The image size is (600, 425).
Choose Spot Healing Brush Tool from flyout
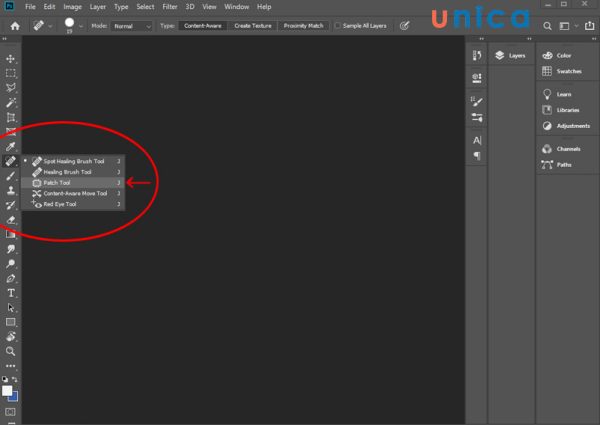point(73,161)
